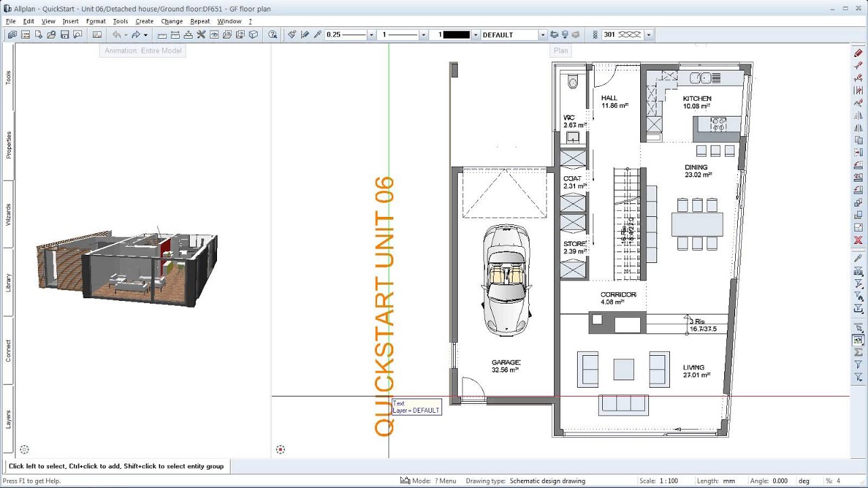Click the red X delete icon in right toolbar

point(858,241)
